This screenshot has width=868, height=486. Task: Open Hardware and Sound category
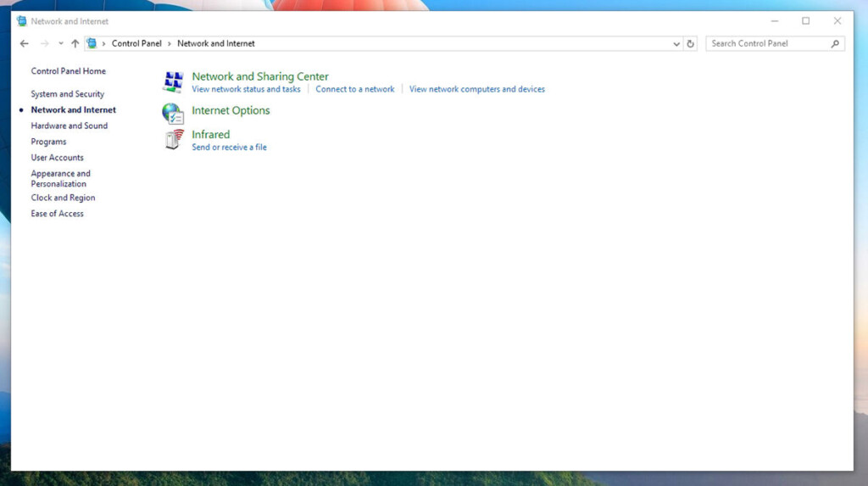(70, 126)
